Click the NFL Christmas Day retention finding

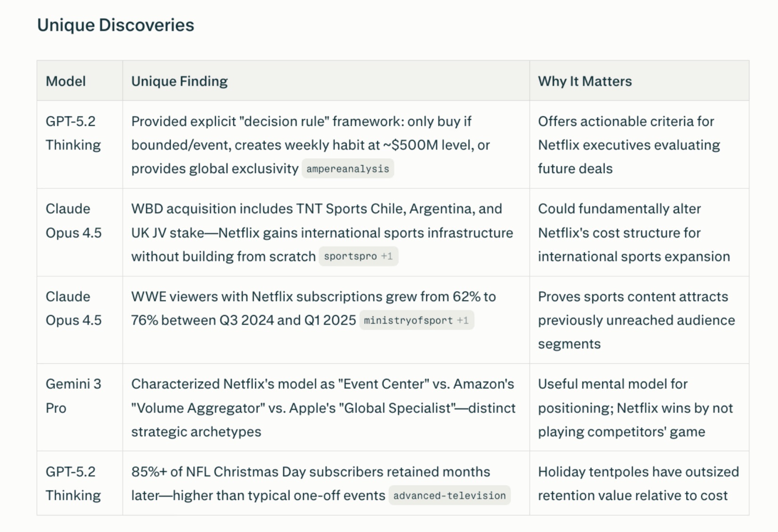pos(310,472)
